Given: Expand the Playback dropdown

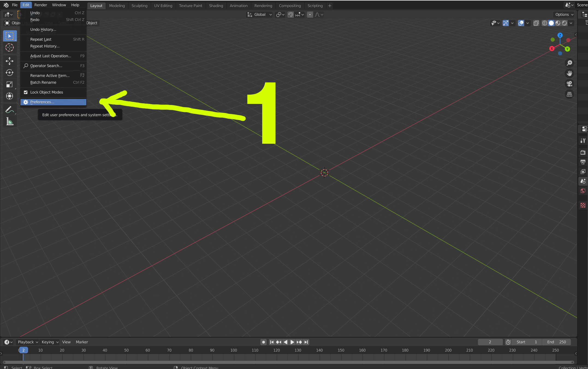Looking at the screenshot, I should [x=28, y=342].
